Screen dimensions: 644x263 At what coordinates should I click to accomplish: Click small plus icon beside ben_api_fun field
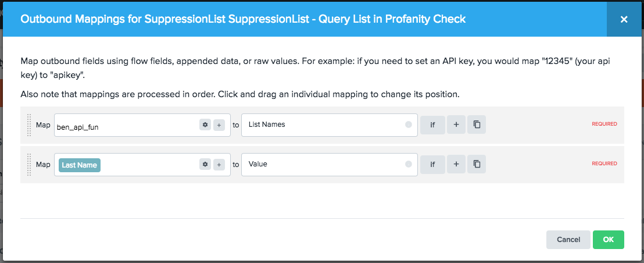pos(219,125)
